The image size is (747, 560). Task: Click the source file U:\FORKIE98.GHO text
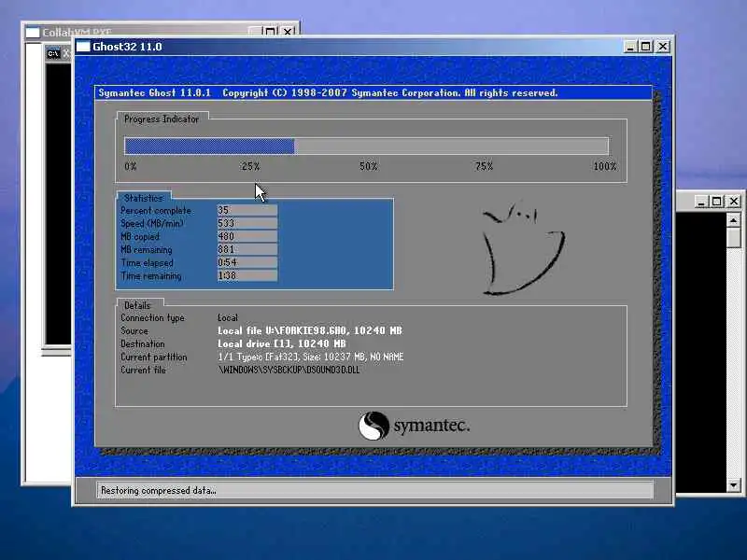click(310, 330)
